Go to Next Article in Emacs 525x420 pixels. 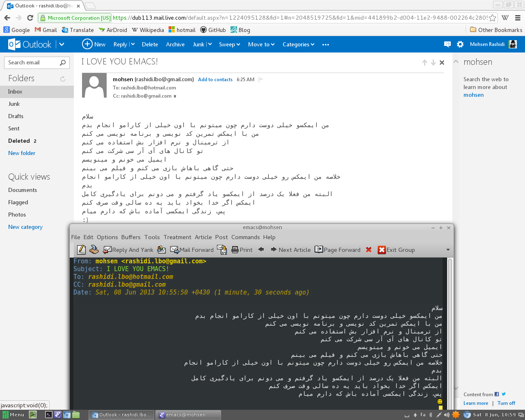[x=290, y=250]
